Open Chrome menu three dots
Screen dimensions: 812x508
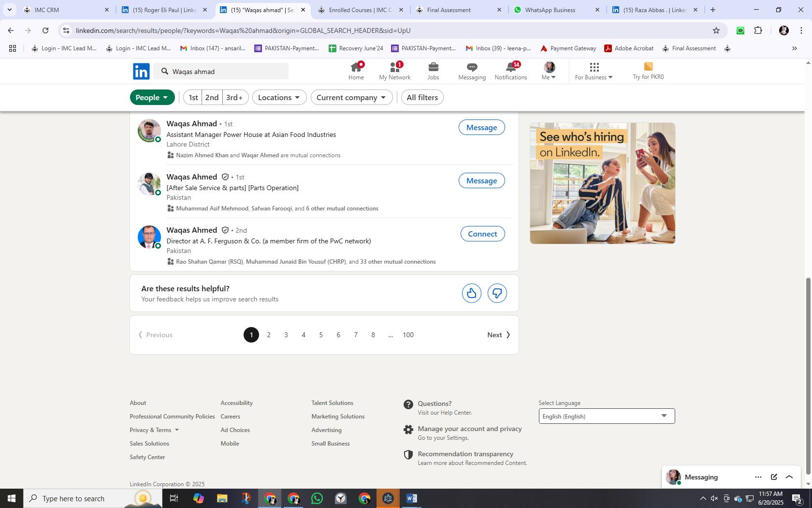click(x=801, y=30)
